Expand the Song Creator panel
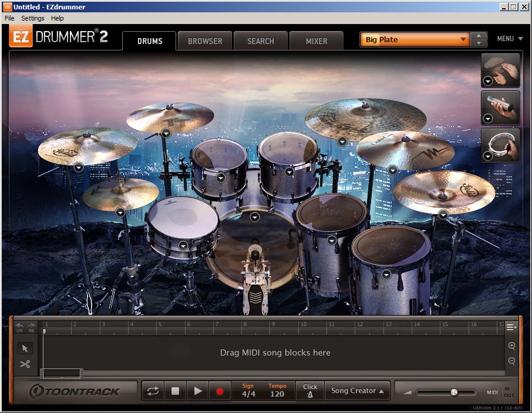The image size is (532, 413). 358,390
